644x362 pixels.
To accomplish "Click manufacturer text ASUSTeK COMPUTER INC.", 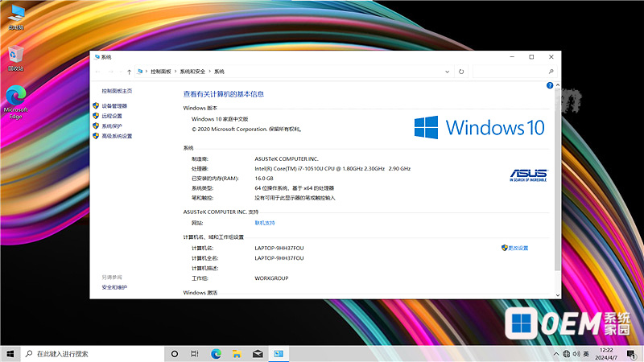I will [x=287, y=158].
